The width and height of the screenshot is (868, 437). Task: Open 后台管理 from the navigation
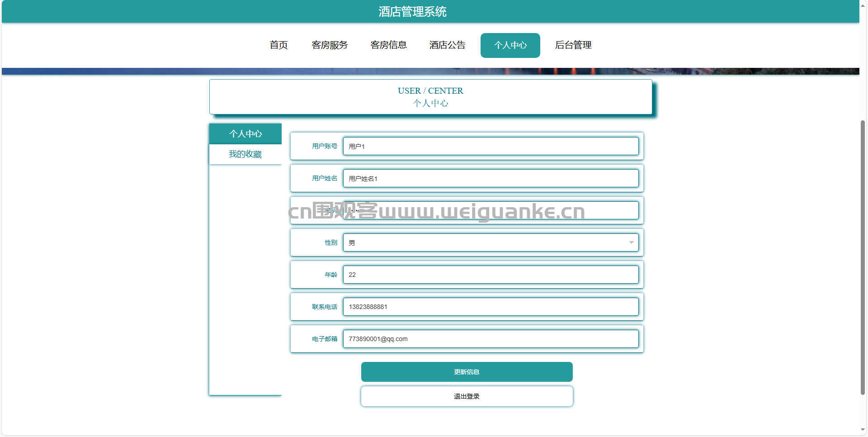coord(573,45)
